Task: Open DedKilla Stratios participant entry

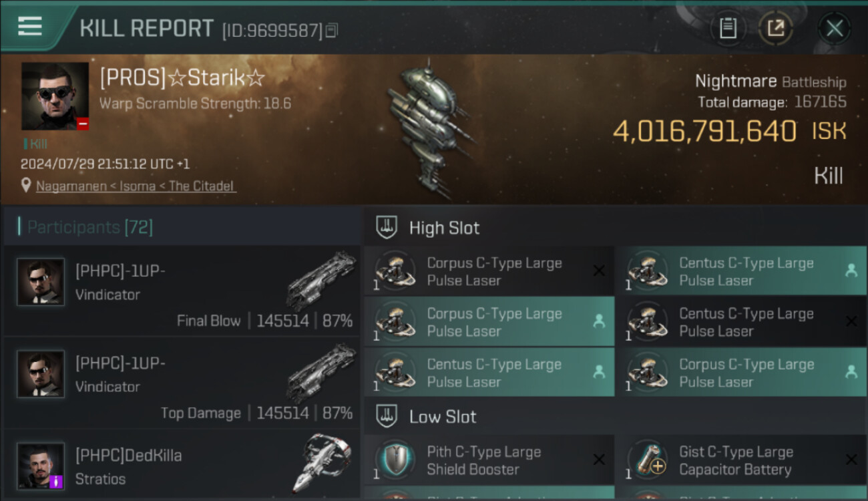Action: [x=182, y=464]
